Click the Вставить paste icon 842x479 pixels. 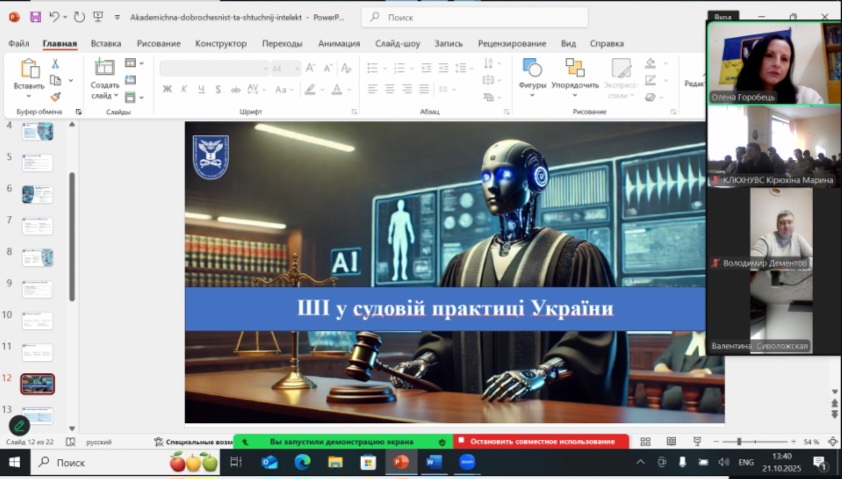coord(29,69)
